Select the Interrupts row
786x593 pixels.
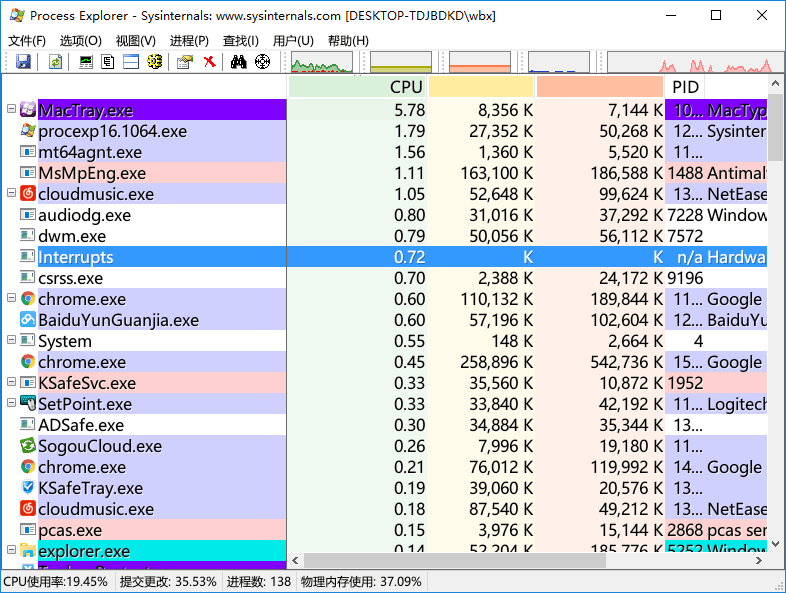pyautogui.click(x=384, y=257)
